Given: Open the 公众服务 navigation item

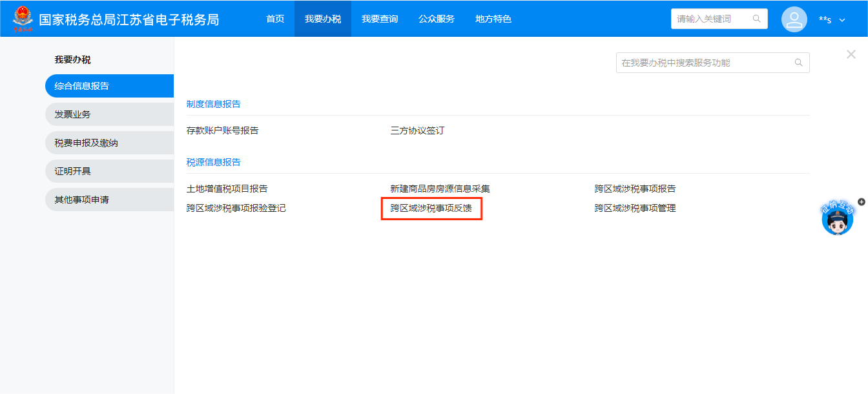Looking at the screenshot, I should (x=436, y=19).
